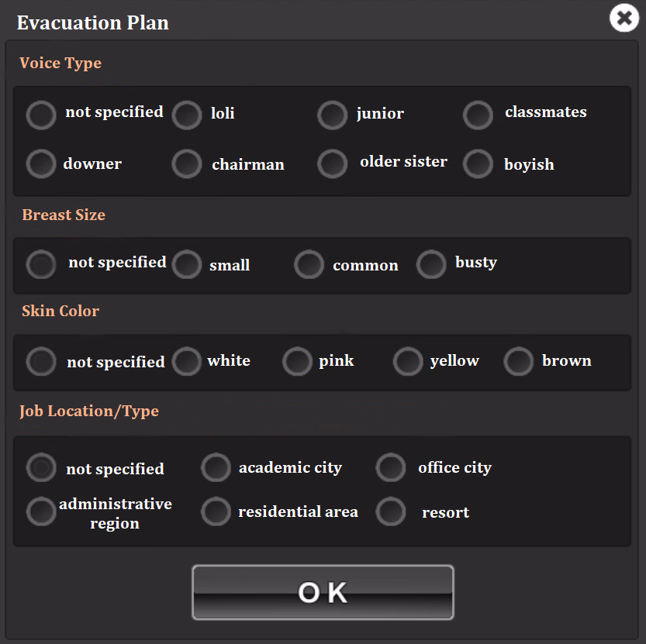Pick the "boyish" voice option
646x644 pixels.
pos(478,164)
